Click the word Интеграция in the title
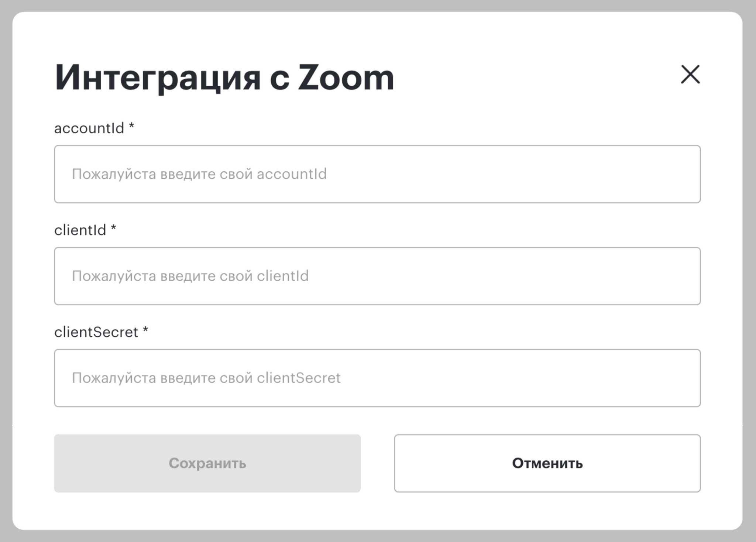 pyautogui.click(x=158, y=78)
